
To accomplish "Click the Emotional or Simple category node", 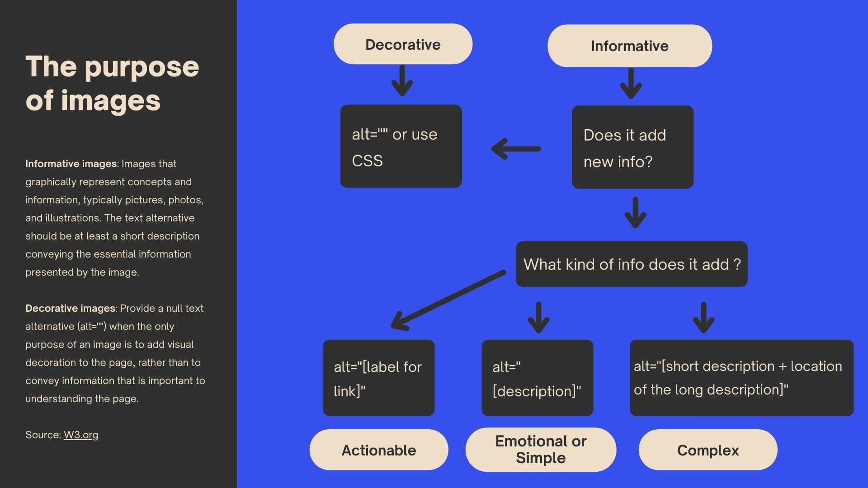I will tap(539, 449).
